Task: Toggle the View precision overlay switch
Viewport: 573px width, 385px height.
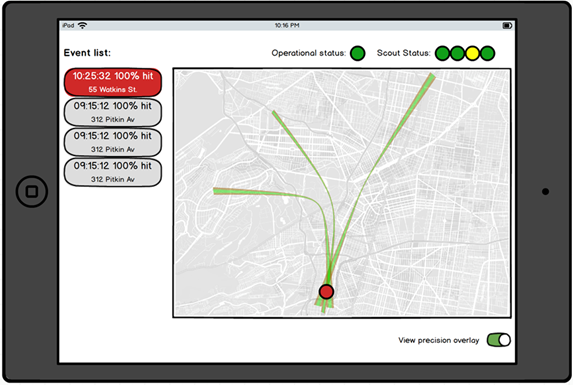Action: (x=498, y=340)
